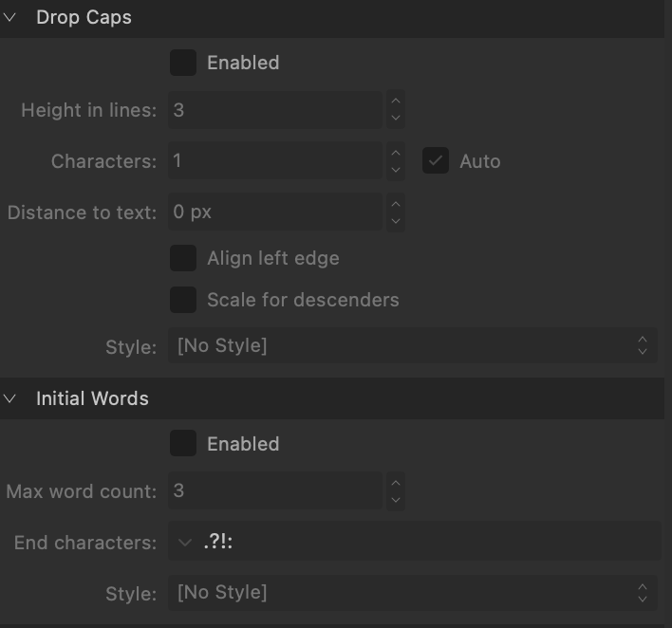Increase Max word count stepper
The height and width of the screenshot is (628, 672).
coord(396,482)
